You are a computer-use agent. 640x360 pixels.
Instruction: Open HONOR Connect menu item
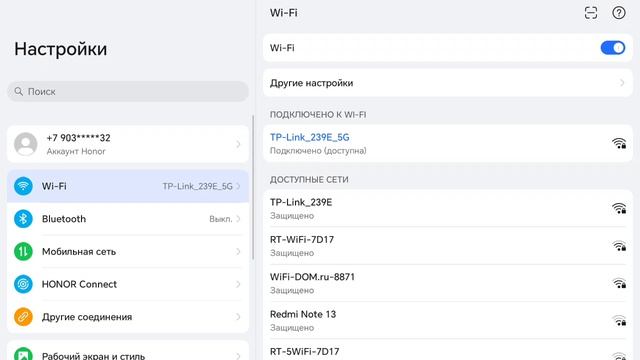pos(128,284)
